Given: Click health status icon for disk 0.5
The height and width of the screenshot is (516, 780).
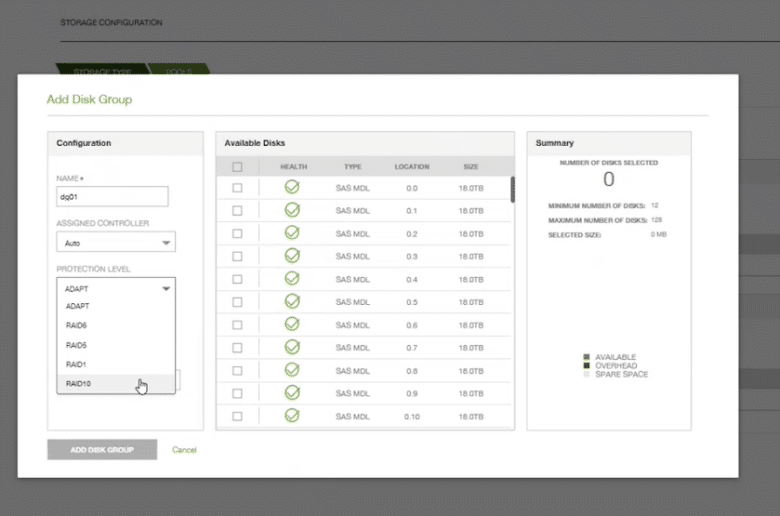Looking at the screenshot, I should point(292,302).
